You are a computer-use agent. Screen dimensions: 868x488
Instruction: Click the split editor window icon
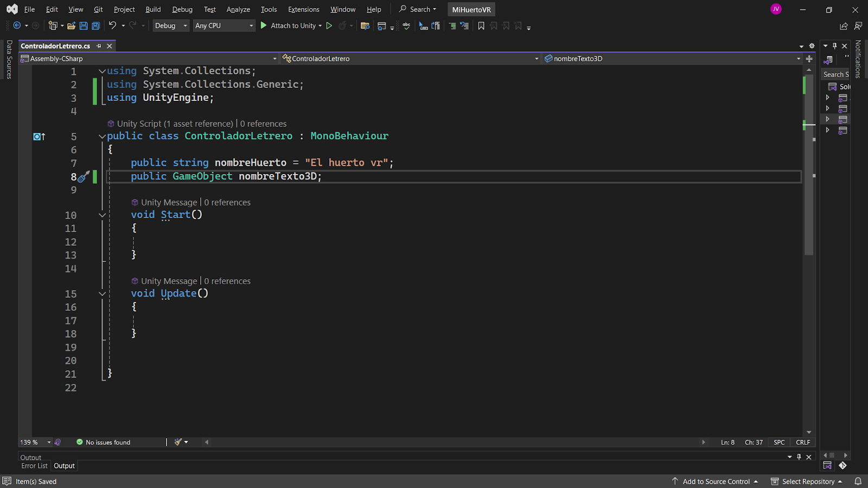click(x=809, y=59)
